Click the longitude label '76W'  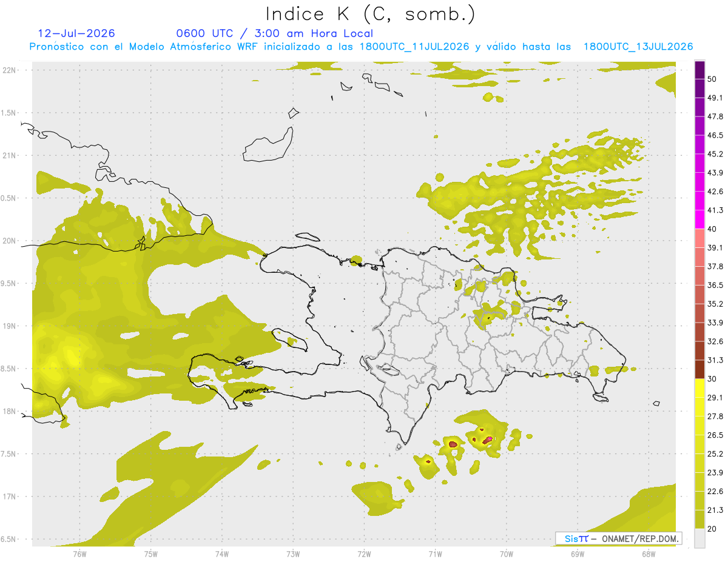(79, 554)
